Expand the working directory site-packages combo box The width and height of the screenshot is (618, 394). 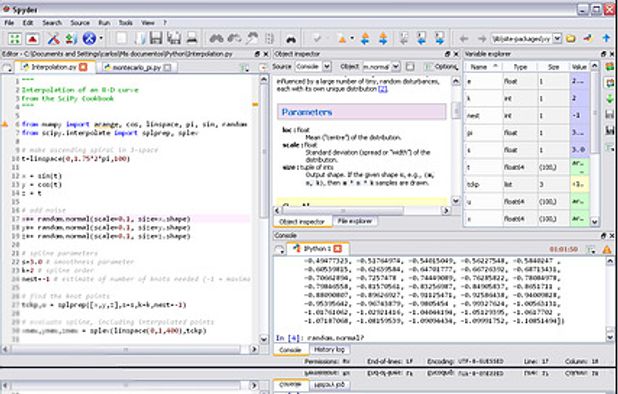click(557, 38)
